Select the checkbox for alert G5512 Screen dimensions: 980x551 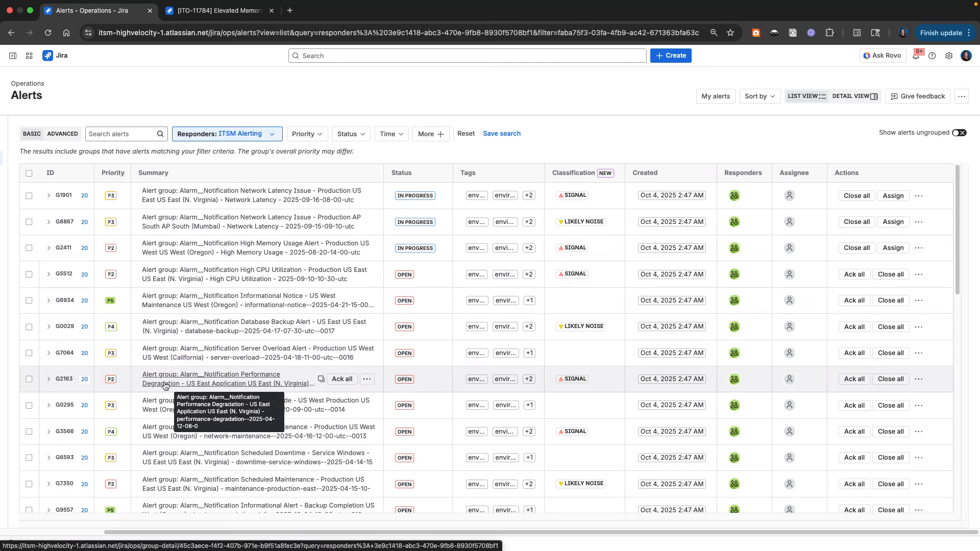pyautogui.click(x=29, y=274)
